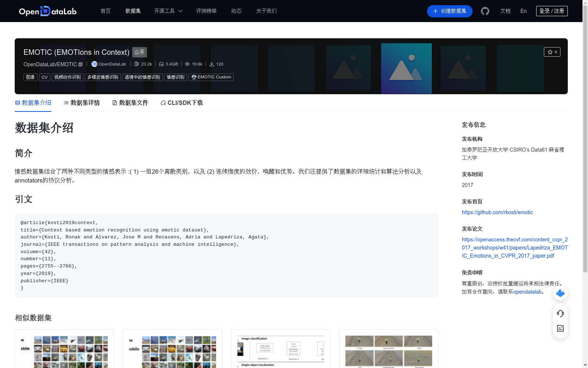Click the EMOTIC Custom license tag

pos(211,77)
